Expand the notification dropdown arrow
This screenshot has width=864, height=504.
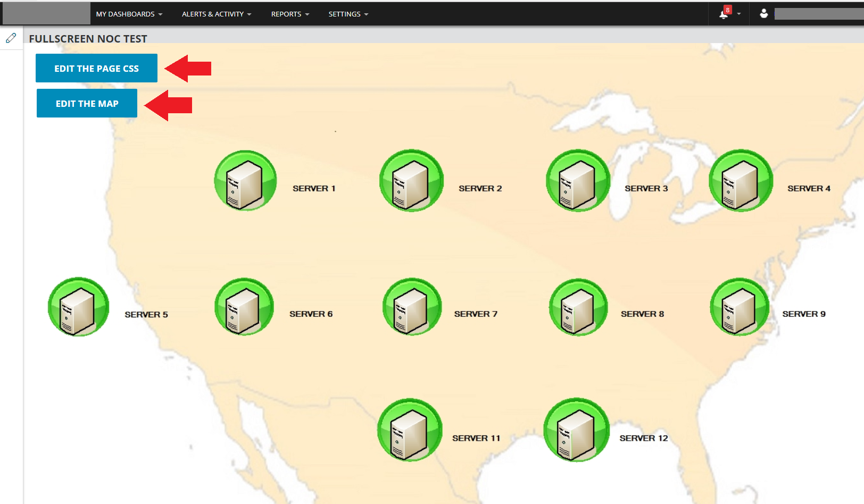tap(738, 14)
